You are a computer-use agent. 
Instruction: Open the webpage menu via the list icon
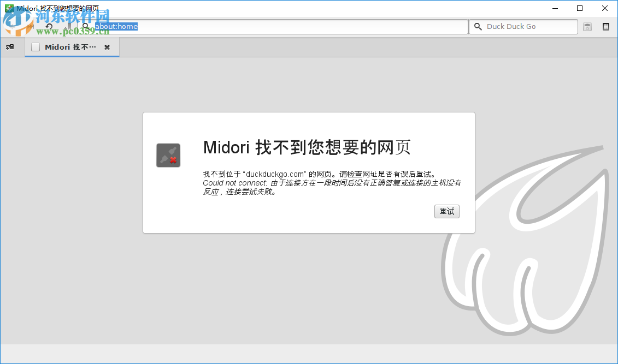605,26
